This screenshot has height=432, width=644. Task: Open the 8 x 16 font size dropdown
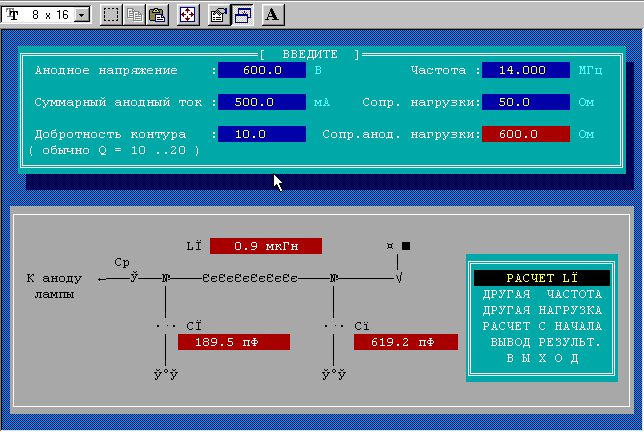point(82,14)
